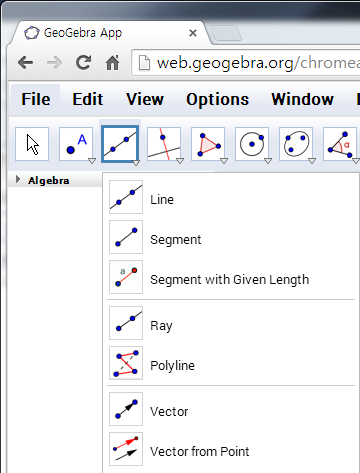Reload the page in browser
The image size is (360, 473).
[x=83, y=63]
